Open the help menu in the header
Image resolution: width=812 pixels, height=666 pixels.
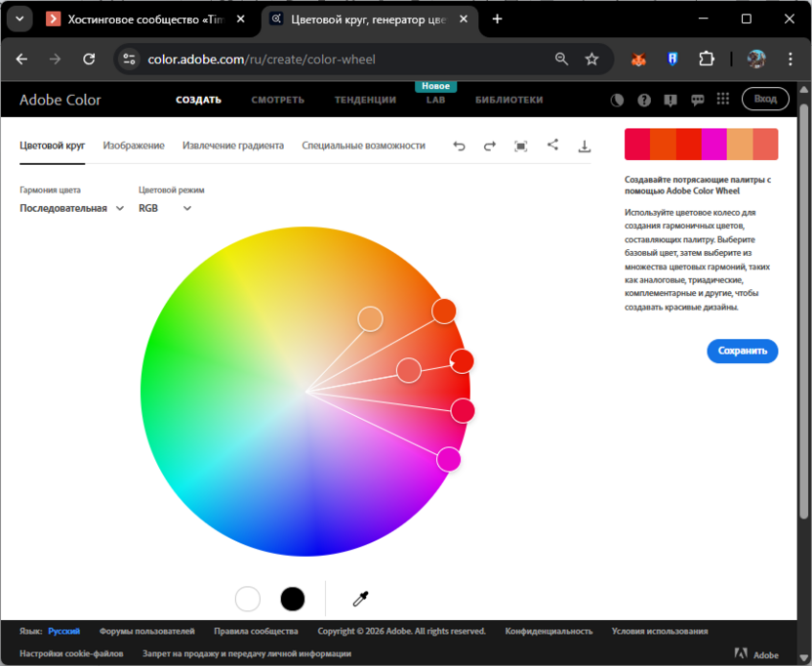pos(642,99)
